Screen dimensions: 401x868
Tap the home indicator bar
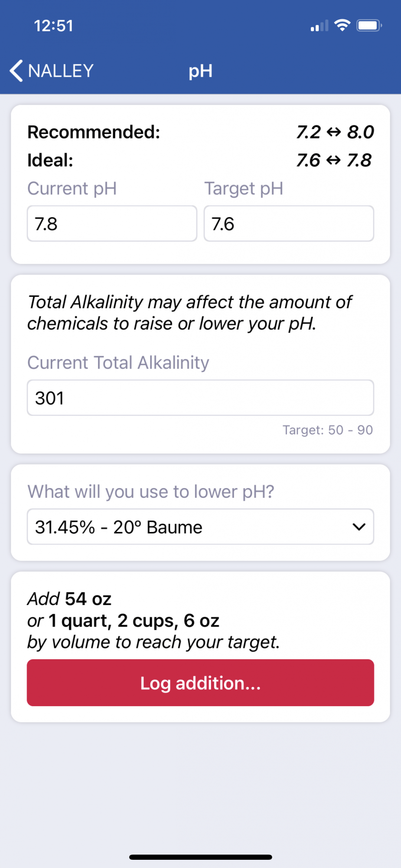pos(200,857)
